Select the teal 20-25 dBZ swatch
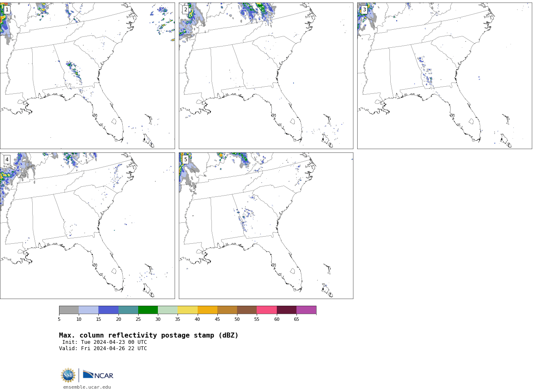Viewport: 536px width, 392px height. (x=128, y=310)
